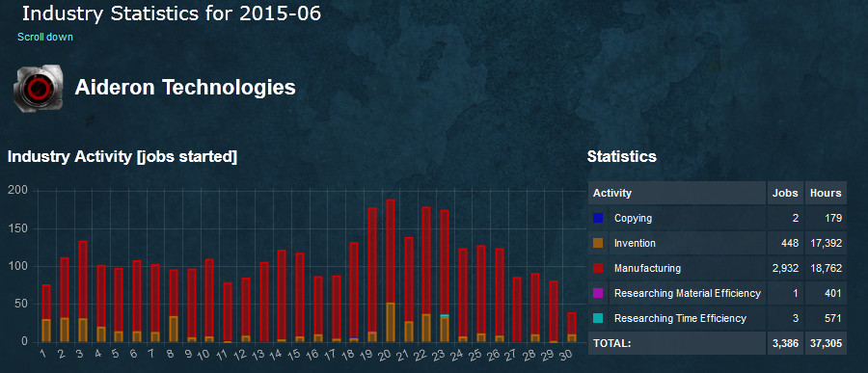Viewport: 868px width, 373px height.
Task: Click the Invention orange color swatch
Action: click(598, 243)
